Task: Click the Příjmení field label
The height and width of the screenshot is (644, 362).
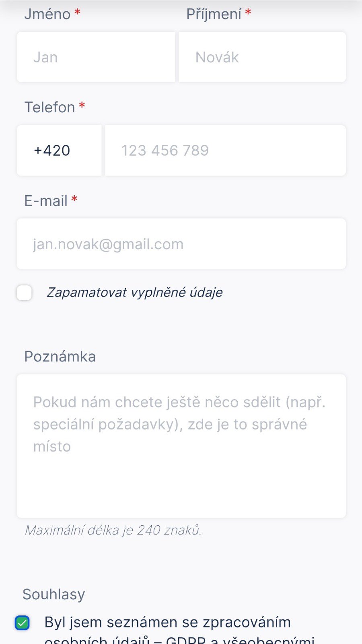Action: [214, 14]
